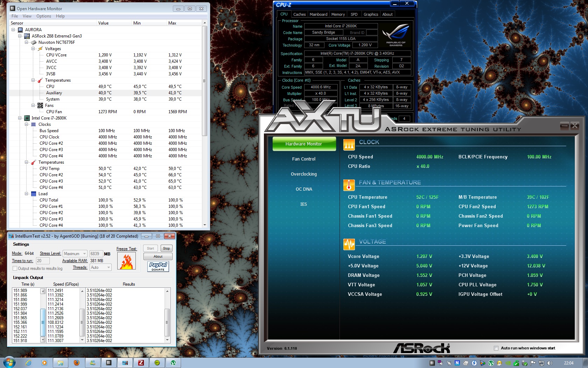This screenshot has height=368, width=588.
Task: Select Overclocking in AXTU sidebar
Action: coord(304,174)
